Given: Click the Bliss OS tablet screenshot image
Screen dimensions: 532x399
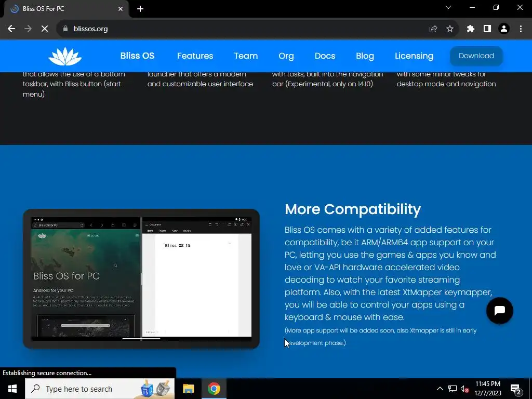Looking at the screenshot, I should click(141, 279).
